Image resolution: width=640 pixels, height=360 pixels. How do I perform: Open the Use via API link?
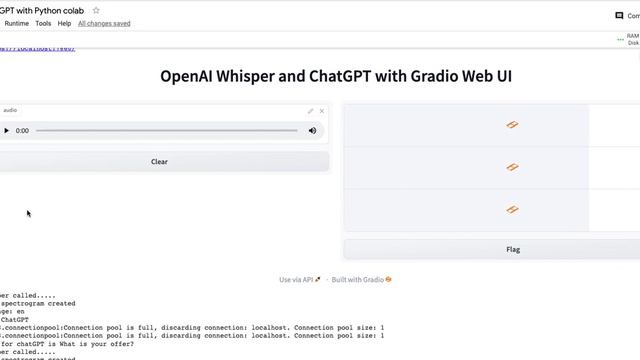pyautogui.click(x=300, y=280)
